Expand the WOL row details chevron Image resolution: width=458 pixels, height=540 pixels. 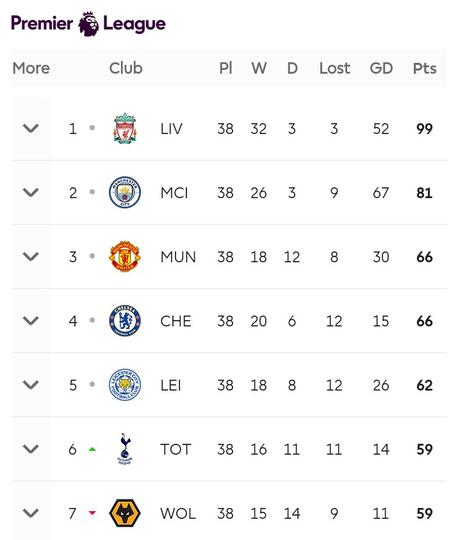click(x=31, y=513)
